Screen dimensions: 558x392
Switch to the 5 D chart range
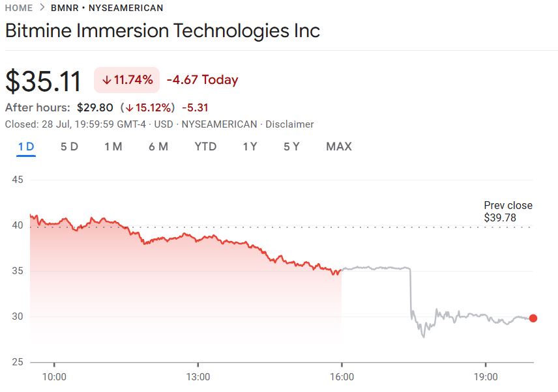[69, 147]
